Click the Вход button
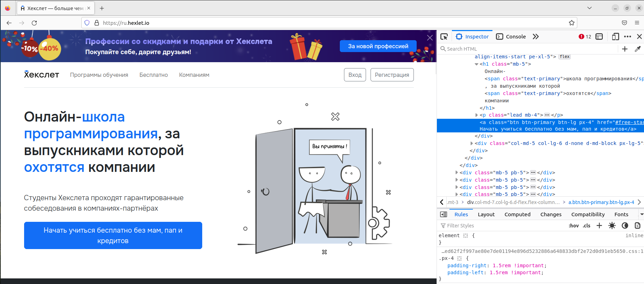The width and height of the screenshot is (644, 284). click(x=355, y=75)
